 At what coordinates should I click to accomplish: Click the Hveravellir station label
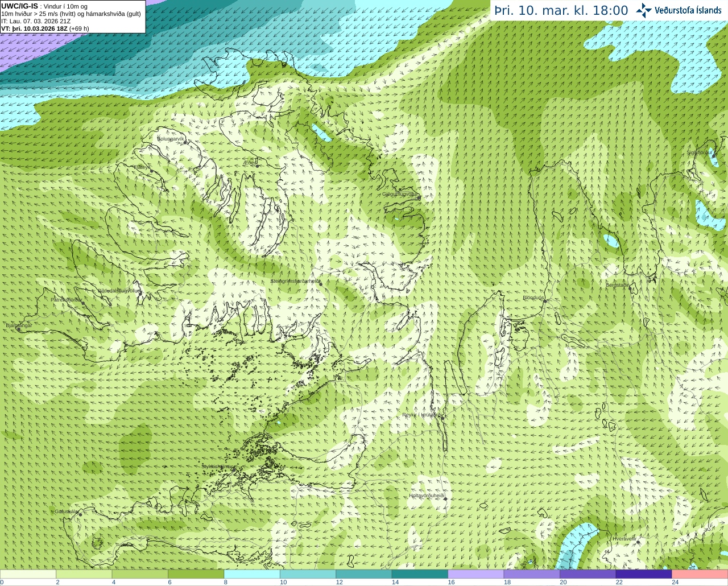[624, 538]
